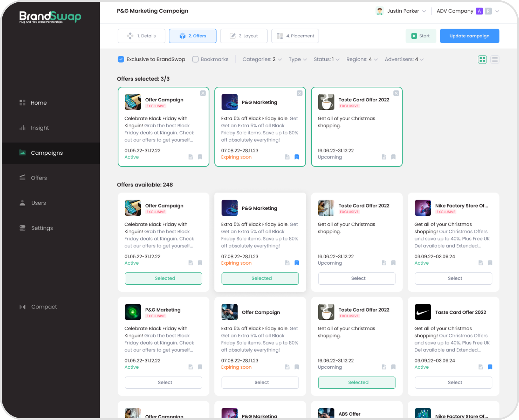Click Users person icon in sidebar

[x=22, y=203]
